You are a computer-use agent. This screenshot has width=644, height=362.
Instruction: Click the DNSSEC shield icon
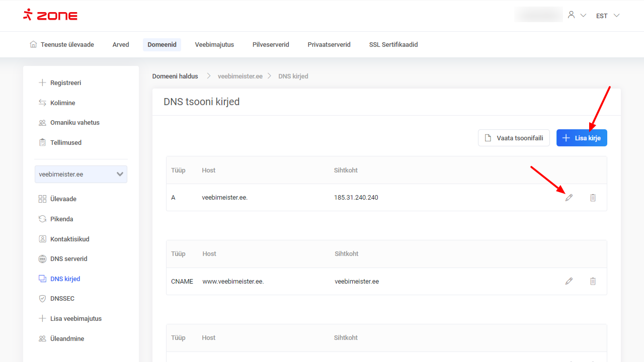click(42, 299)
